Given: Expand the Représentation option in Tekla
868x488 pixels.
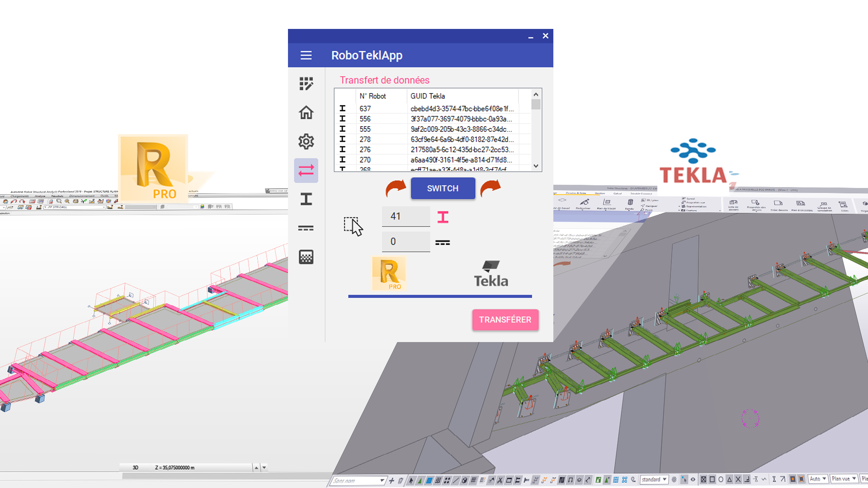Looking at the screenshot, I should coord(679,206).
